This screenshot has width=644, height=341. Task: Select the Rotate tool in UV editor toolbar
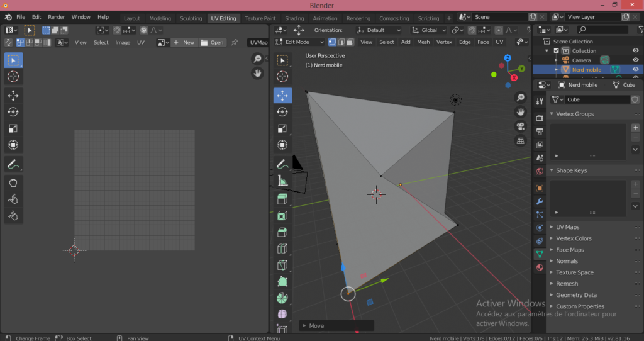[13, 112]
